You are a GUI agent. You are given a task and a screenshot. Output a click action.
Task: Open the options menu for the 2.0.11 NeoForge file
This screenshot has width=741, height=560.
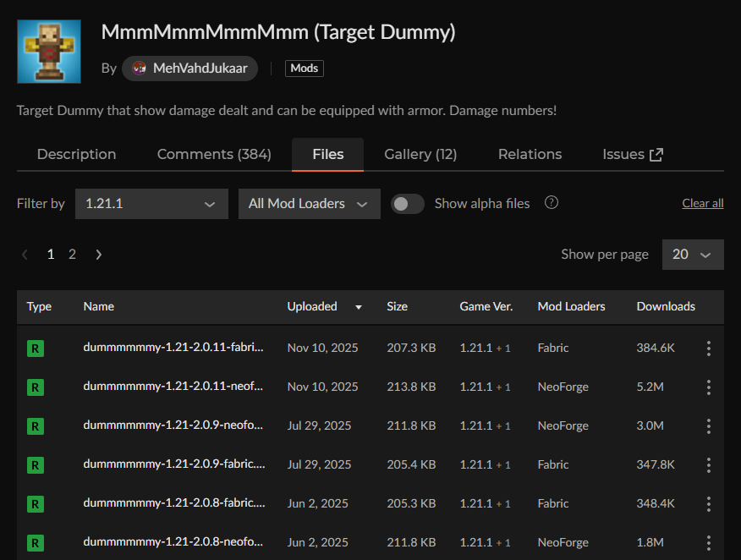click(x=708, y=387)
